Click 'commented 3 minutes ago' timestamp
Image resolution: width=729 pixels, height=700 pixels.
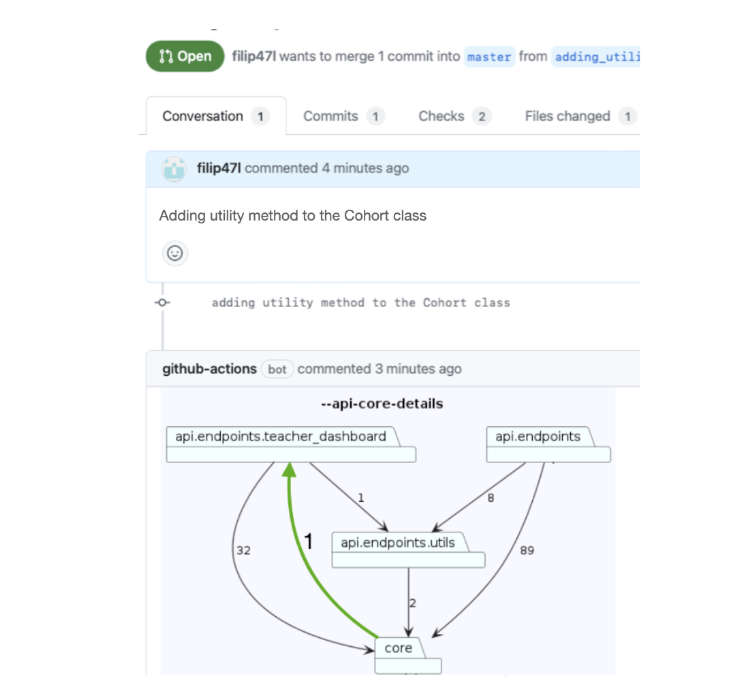(x=379, y=369)
